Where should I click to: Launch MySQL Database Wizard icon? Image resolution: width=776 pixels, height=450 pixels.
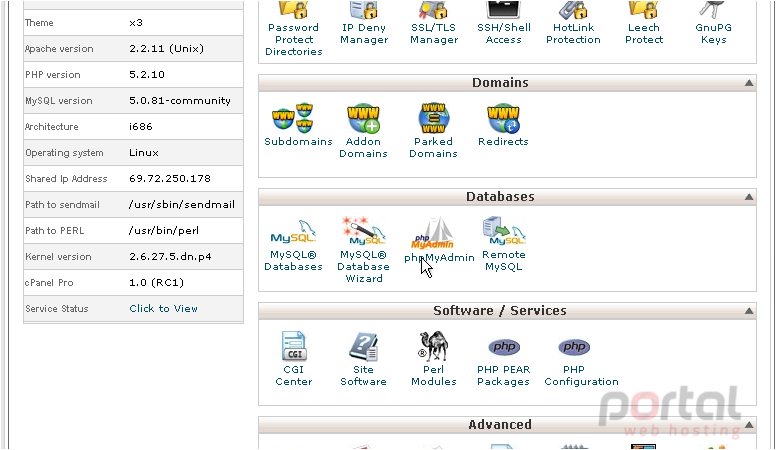pos(363,231)
